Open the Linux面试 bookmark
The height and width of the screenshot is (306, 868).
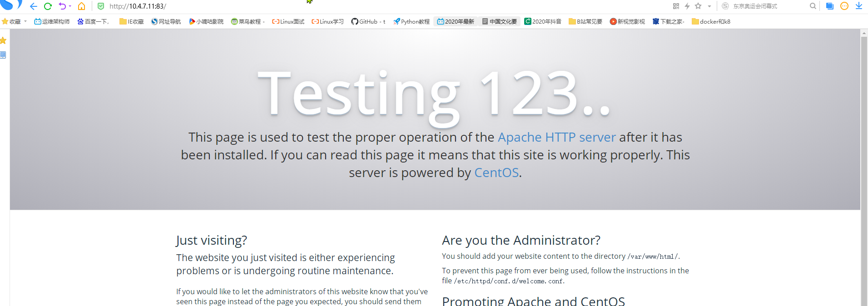click(x=288, y=22)
